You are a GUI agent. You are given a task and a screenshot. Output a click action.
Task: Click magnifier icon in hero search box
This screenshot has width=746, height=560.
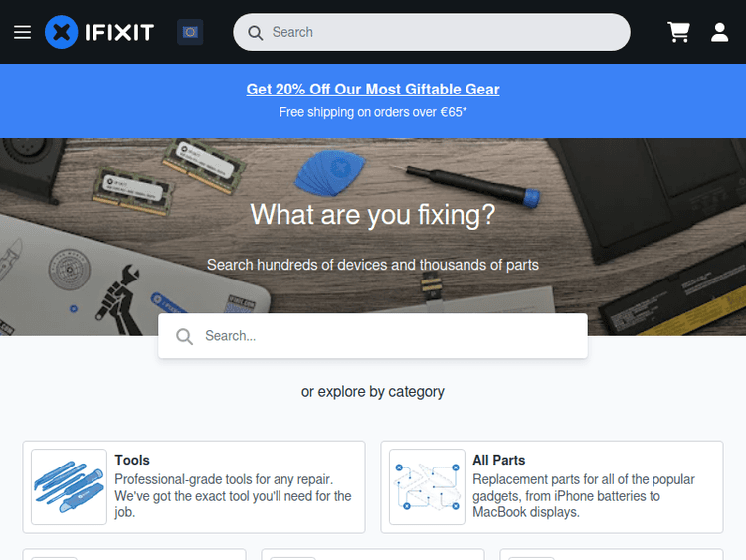(x=185, y=336)
